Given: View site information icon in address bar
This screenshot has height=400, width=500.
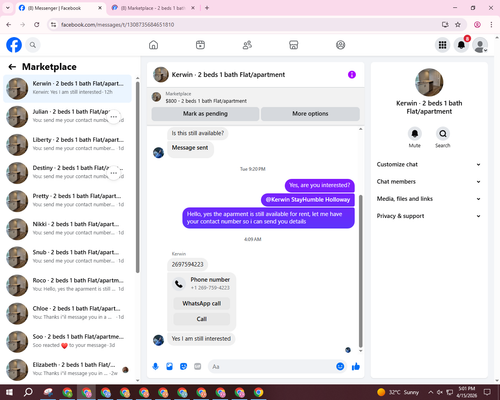Looking at the screenshot, I should (x=53, y=24).
